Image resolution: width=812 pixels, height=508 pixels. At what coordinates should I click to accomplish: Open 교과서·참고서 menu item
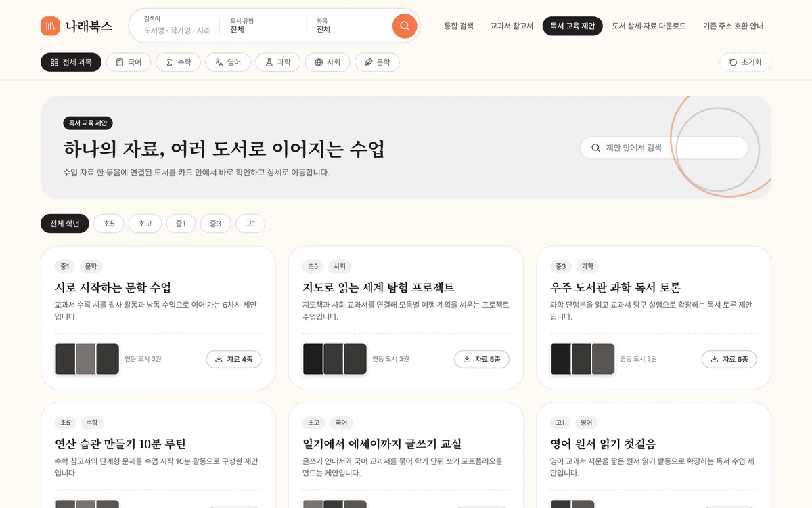click(512, 26)
